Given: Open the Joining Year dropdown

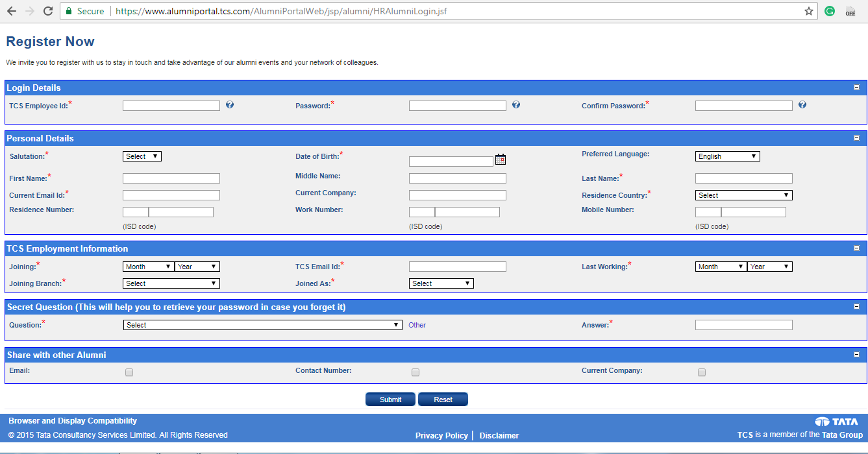Looking at the screenshot, I should pos(197,267).
